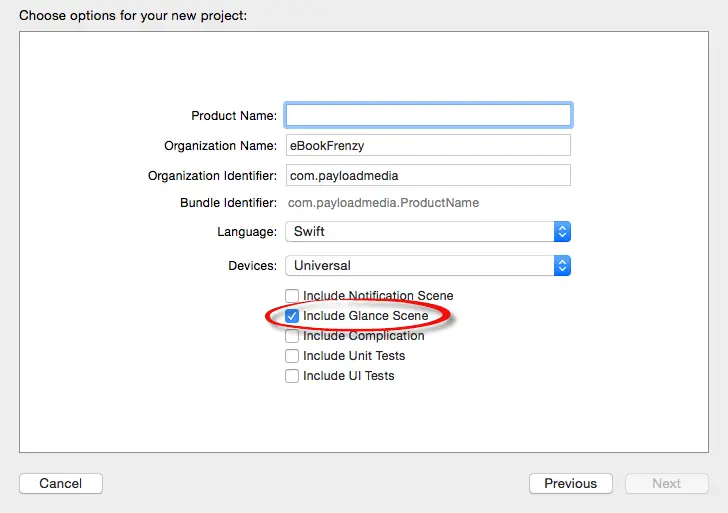
Task: Check the Include UI Tests box
Action: [292, 376]
